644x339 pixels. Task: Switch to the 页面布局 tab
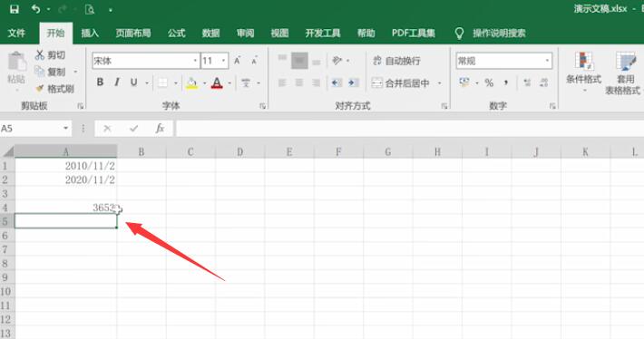point(133,34)
